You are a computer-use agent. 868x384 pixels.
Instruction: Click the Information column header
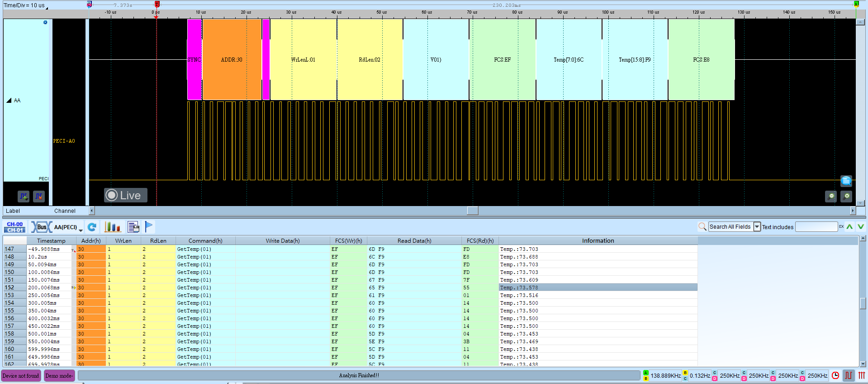tap(598, 240)
